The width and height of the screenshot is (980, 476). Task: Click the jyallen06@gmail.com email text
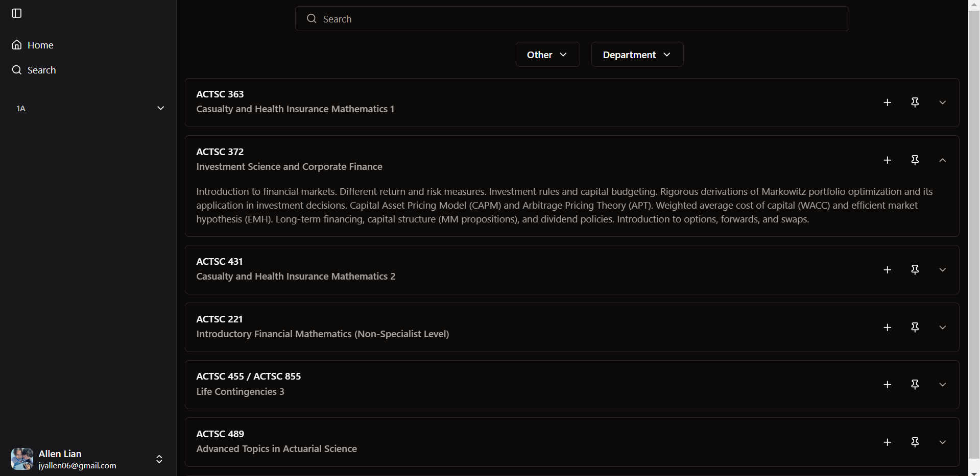tap(78, 466)
